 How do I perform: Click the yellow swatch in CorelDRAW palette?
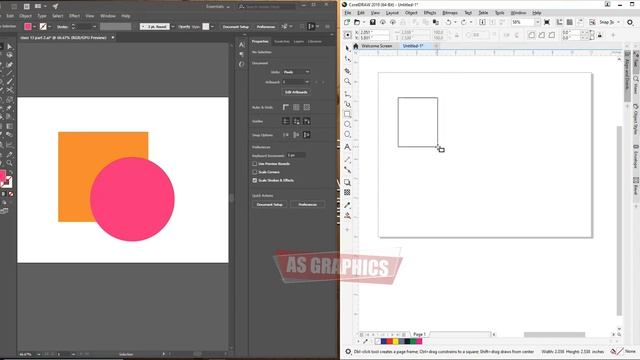point(395,341)
